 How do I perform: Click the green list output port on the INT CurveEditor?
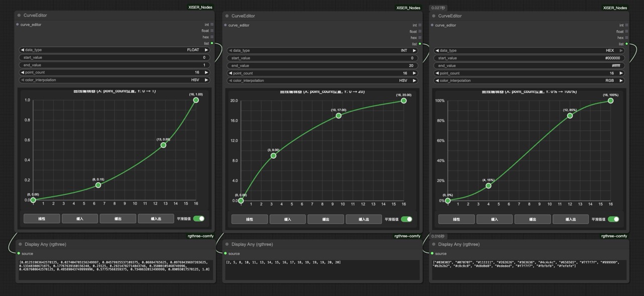(x=420, y=44)
